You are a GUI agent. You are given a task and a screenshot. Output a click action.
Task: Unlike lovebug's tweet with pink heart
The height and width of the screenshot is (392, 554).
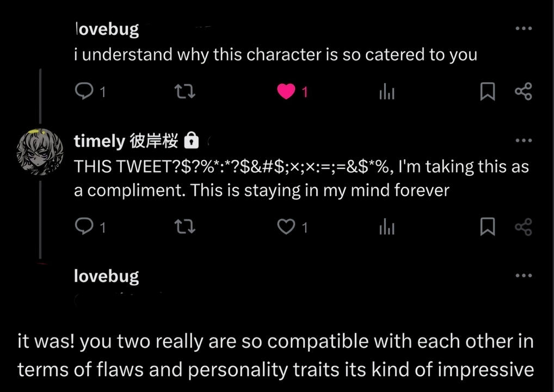(286, 91)
